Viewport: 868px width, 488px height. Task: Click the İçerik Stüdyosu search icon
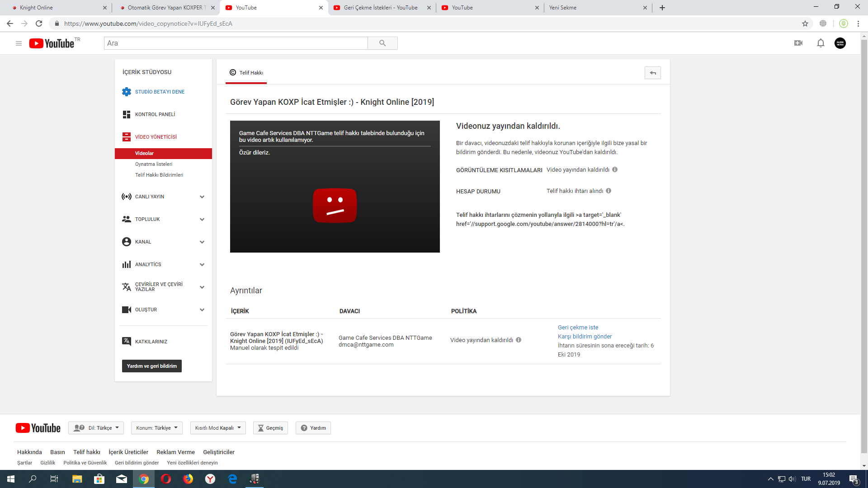pos(383,43)
